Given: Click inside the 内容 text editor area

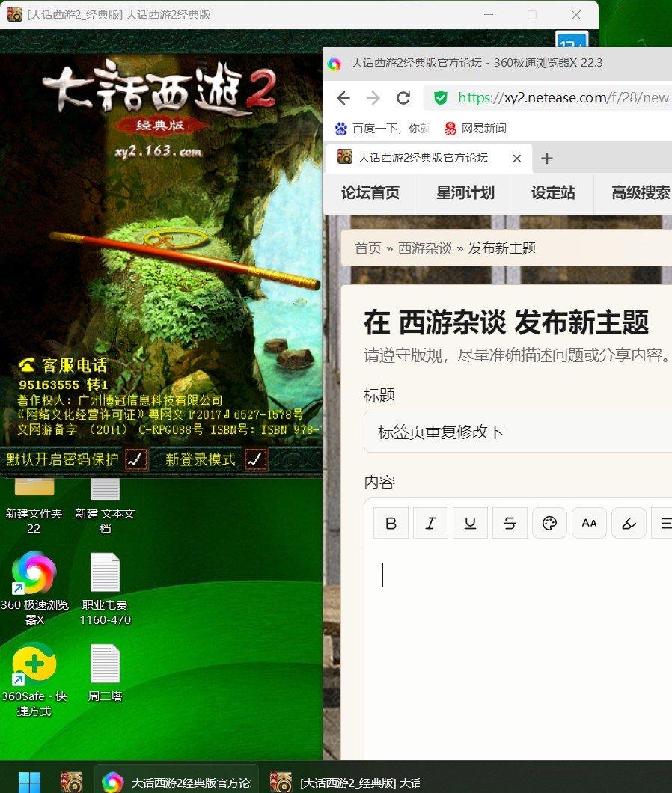Looking at the screenshot, I should 518,652.
